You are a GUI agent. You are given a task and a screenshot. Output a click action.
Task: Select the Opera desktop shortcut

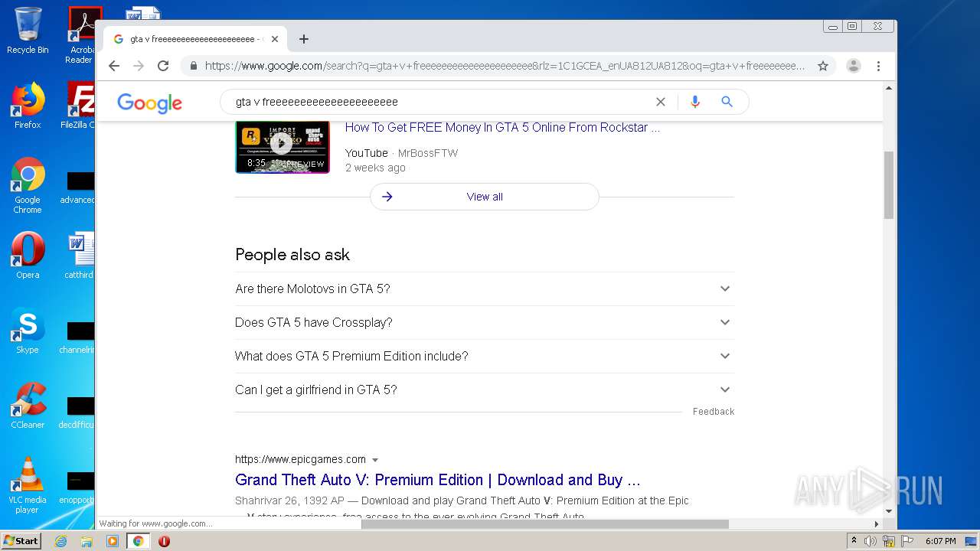point(28,256)
